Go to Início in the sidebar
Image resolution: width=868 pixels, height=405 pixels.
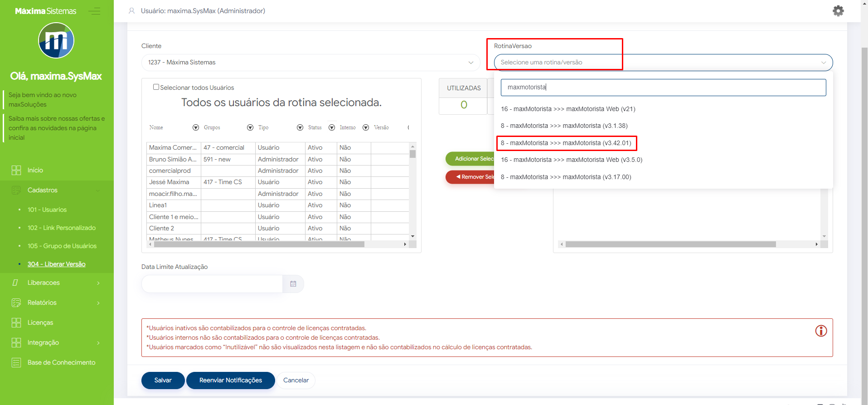pos(35,170)
